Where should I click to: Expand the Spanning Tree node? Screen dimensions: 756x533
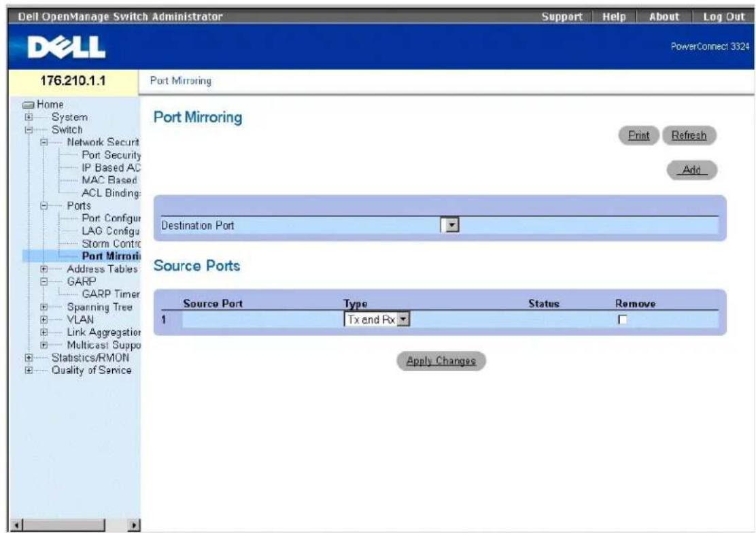tap(44, 307)
